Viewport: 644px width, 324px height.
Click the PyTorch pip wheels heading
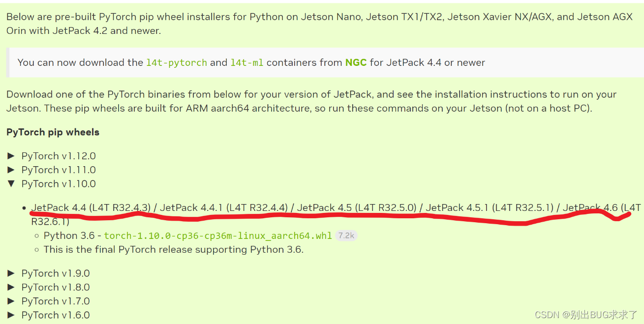53,132
